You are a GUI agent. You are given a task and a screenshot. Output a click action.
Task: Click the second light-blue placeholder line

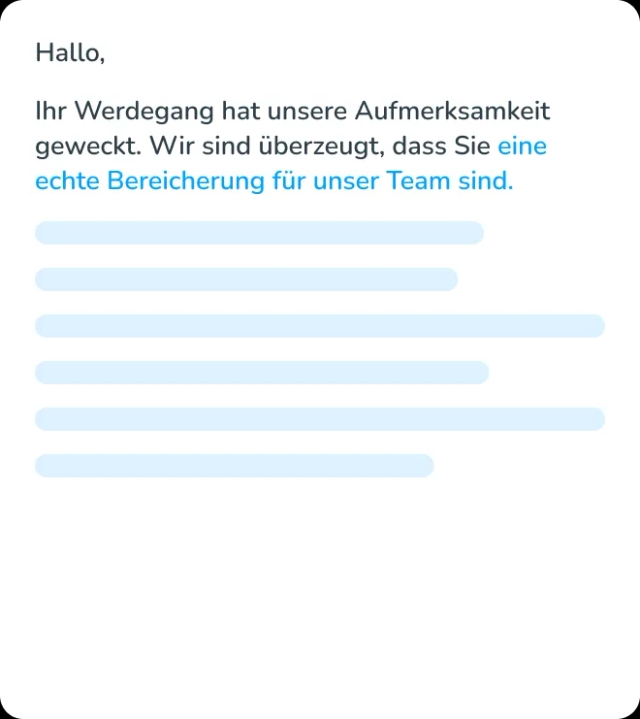pos(246,279)
